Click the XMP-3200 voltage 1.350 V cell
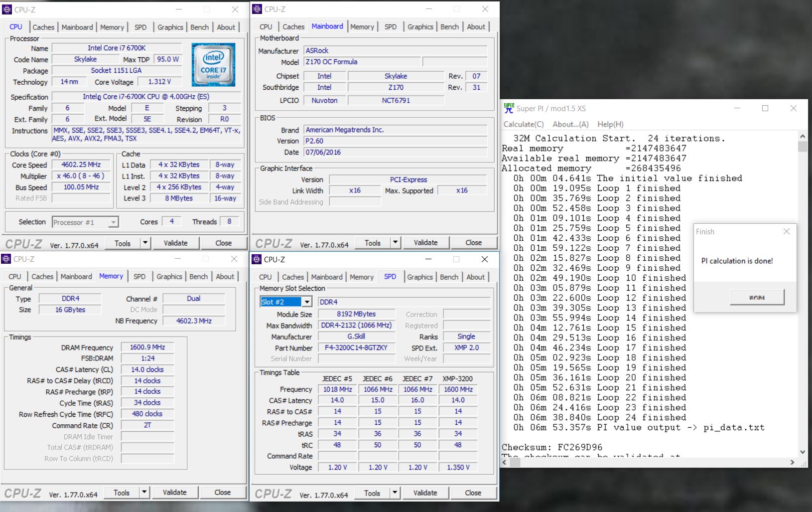 pos(458,467)
